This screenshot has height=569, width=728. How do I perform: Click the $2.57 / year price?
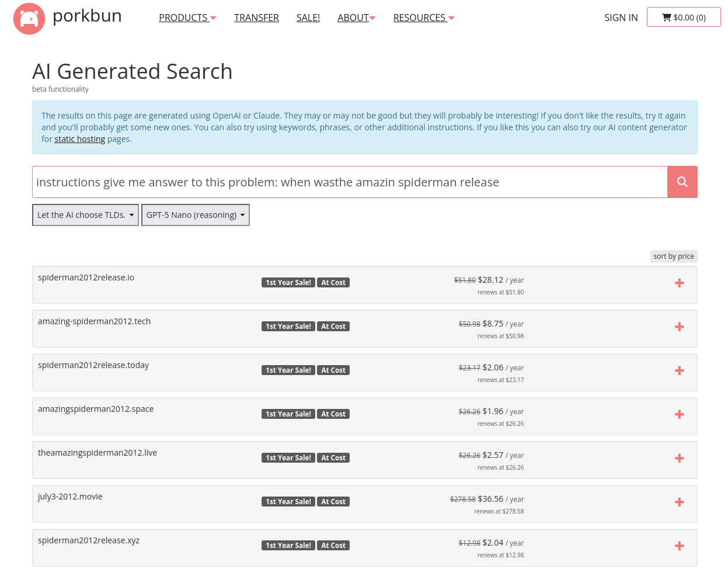pos(503,455)
